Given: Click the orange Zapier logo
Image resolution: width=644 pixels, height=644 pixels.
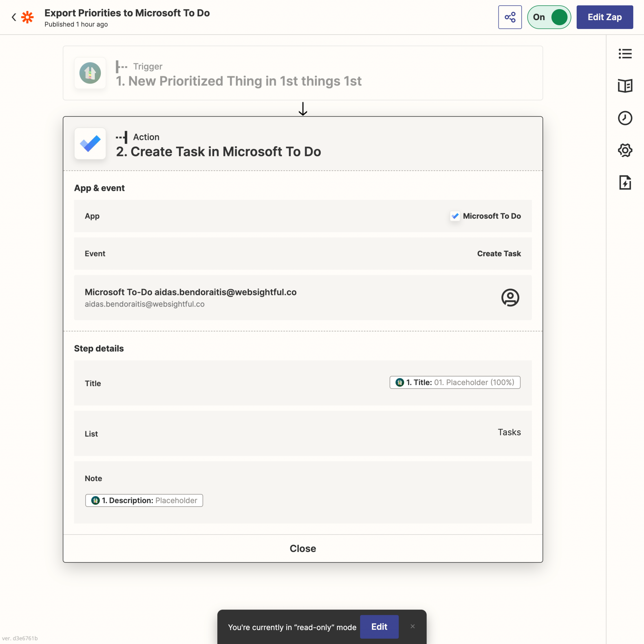Looking at the screenshot, I should click(x=27, y=17).
